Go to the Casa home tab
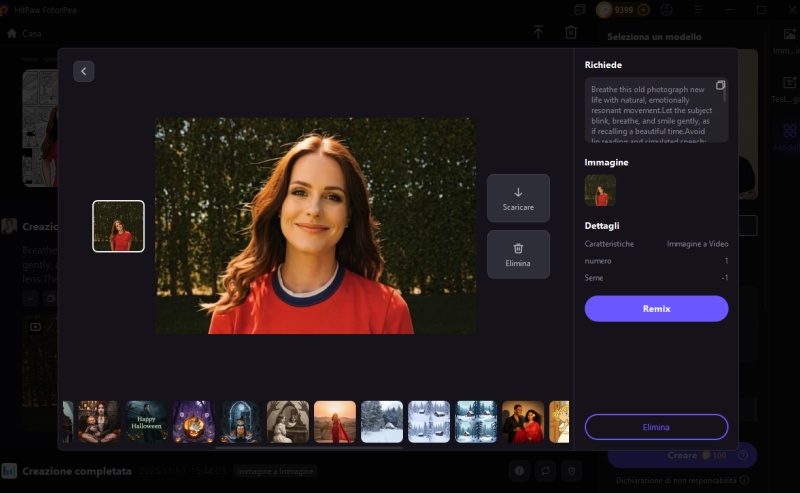The image size is (800, 493). click(x=24, y=33)
